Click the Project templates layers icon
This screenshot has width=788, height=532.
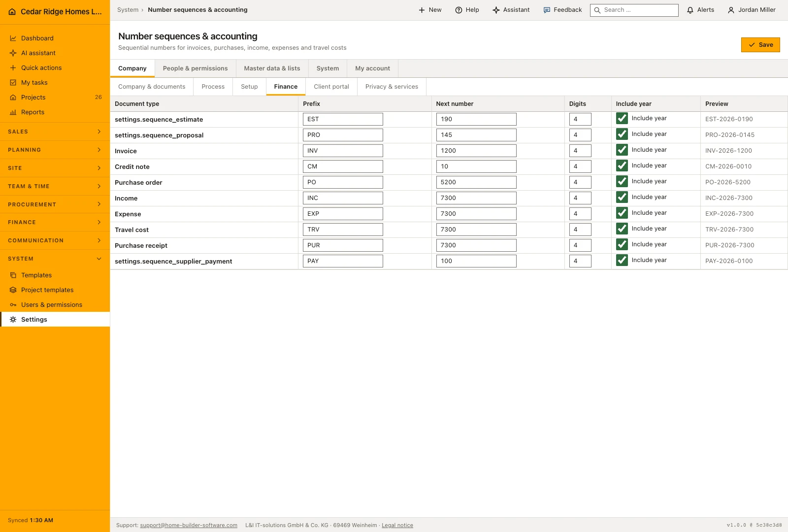13,290
